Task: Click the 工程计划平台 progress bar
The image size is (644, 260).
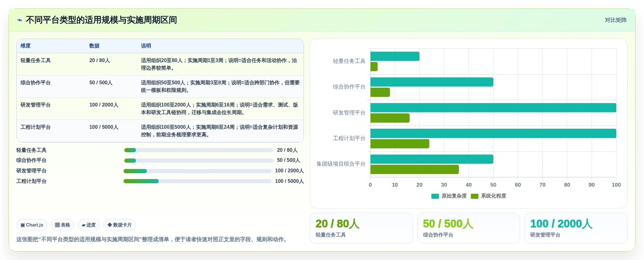Action: coord(197,181)
